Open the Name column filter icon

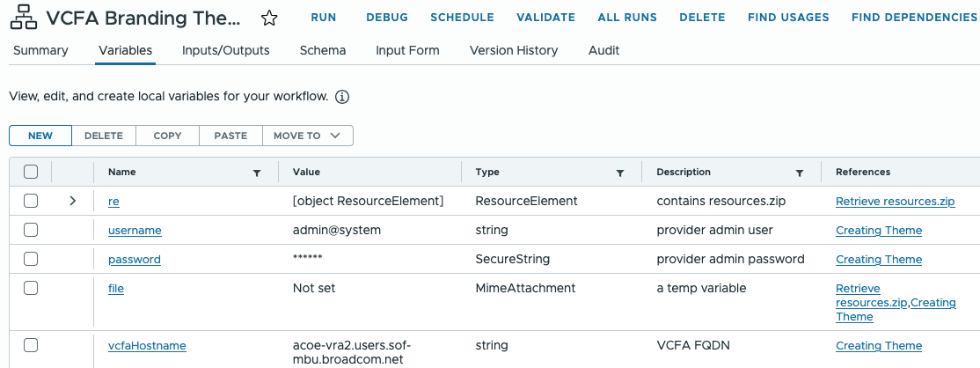click(257, 173)
